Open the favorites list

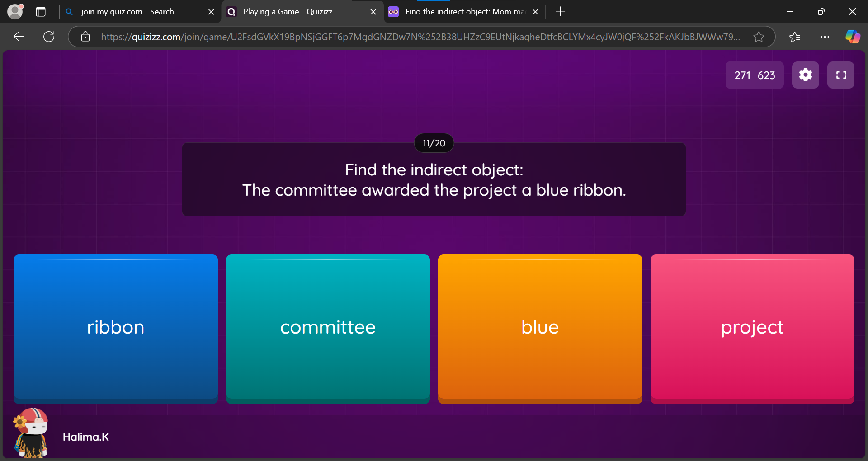pos(795,37)
